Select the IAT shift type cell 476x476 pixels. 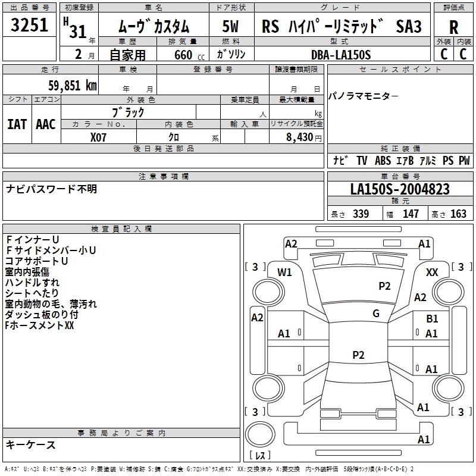point(17,124)
